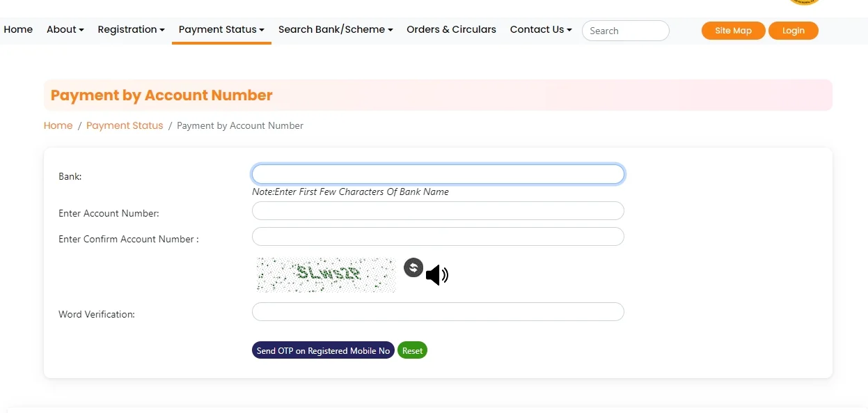Image resolution: width=868 pixels, height=413 pixels.
Task: Click the orange Login button
Action: pyautogui.click(x=793, y=31)
